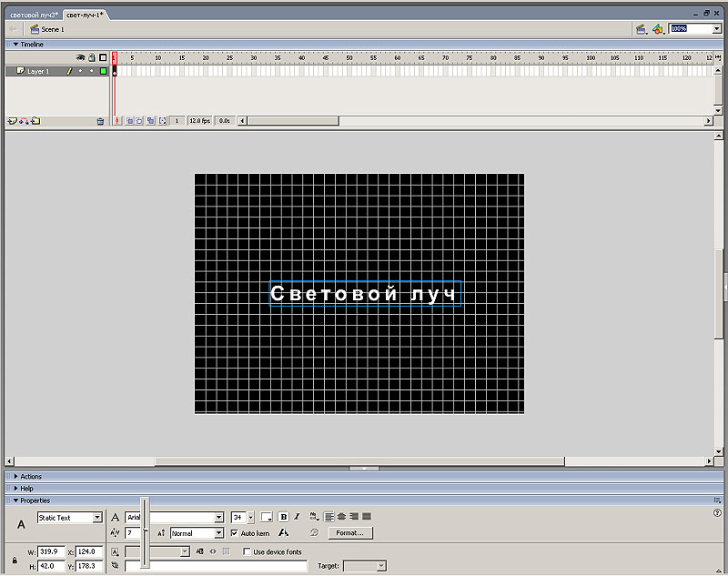
Task: Open the Arial font dropdown
Action: point(218,517)
